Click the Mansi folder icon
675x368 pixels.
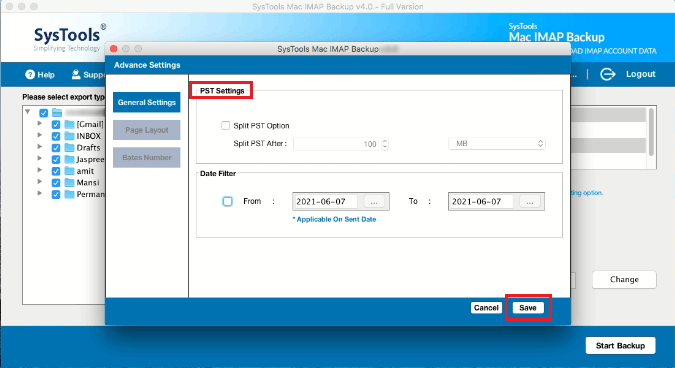pyautogui.click(x=69, y=182)
